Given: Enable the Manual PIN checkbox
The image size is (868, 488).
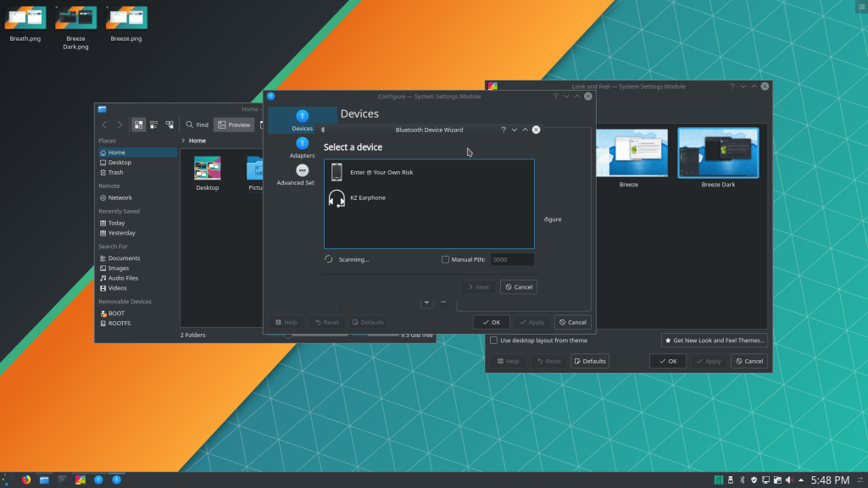Looking at the screenshot, I should point(445,259).
